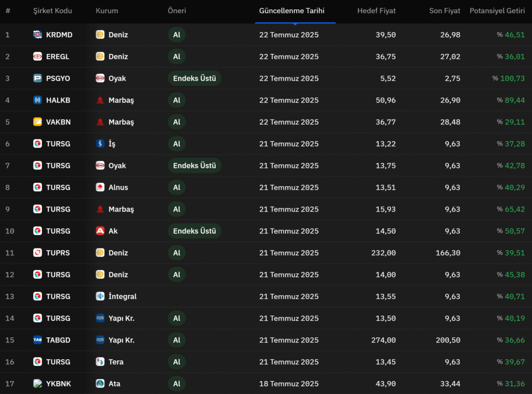The image size is (532, 394).
Task: Click the 15,93 target price cell
Action: point(385,209)
